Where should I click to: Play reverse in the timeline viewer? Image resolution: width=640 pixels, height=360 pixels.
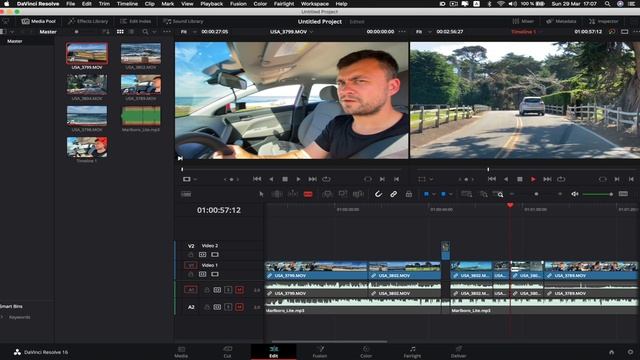tap(506, 179)
